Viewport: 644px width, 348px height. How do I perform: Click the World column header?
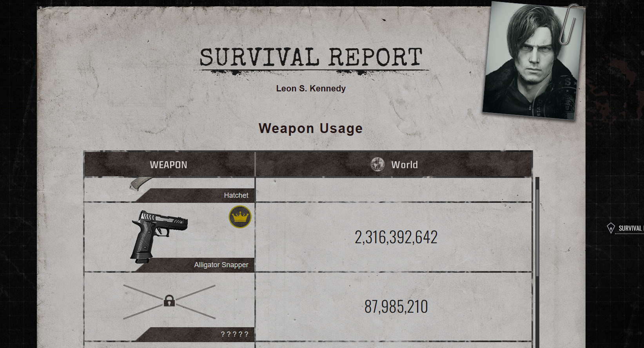click(394, 164)
